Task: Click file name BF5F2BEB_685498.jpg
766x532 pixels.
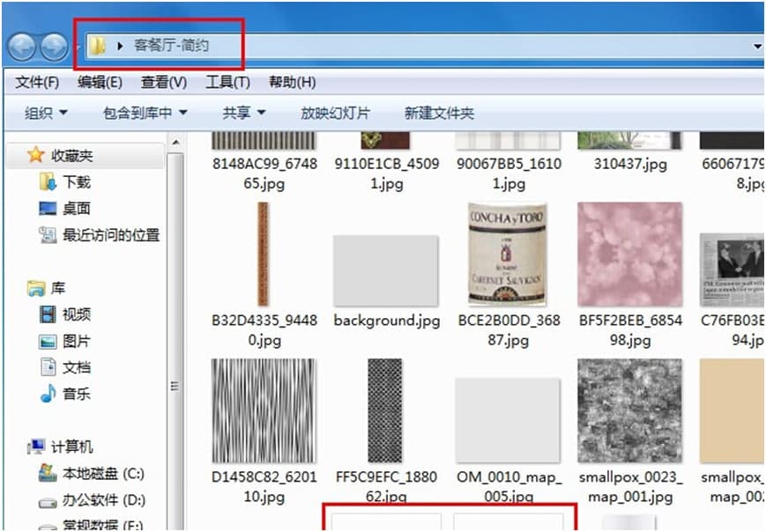Action: 630,330
